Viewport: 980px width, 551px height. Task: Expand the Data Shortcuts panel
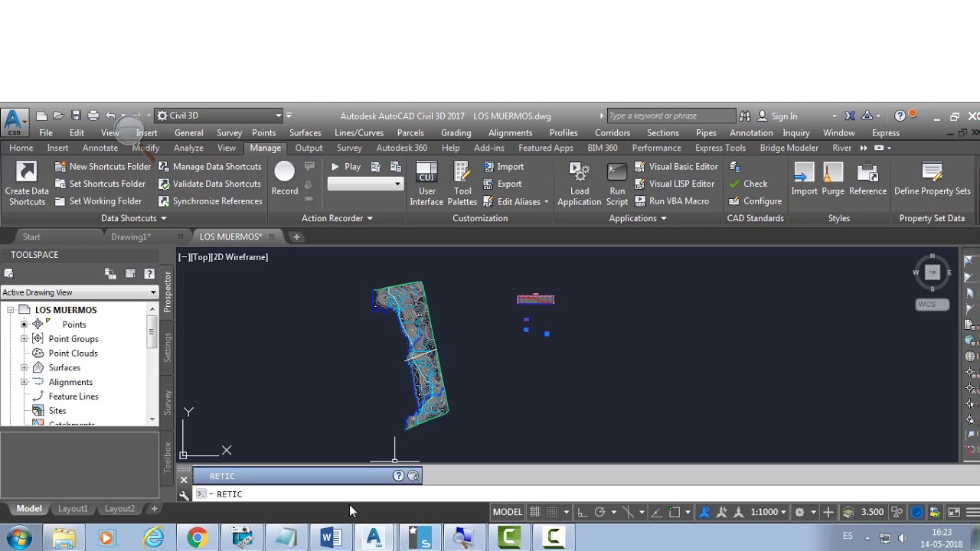click(x=133, y=218)
